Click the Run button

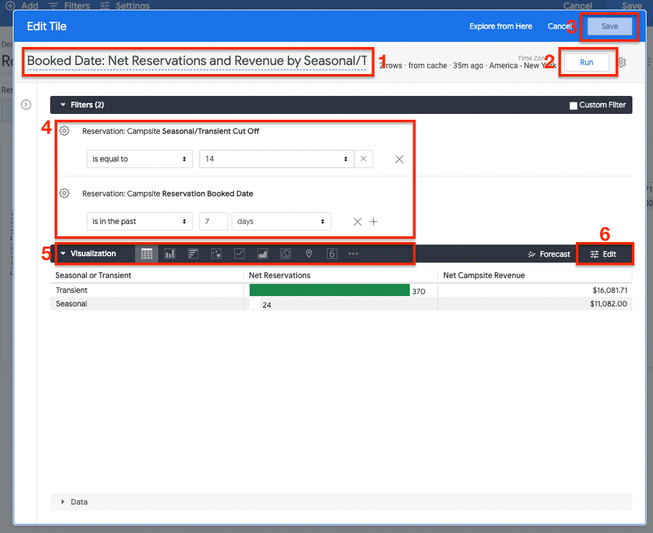[586, 62]
